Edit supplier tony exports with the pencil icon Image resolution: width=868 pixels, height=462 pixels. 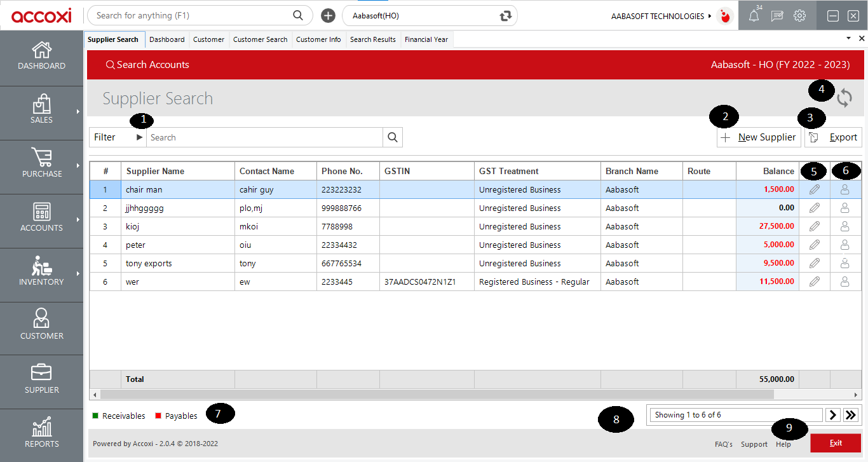[x=815, y=263]
